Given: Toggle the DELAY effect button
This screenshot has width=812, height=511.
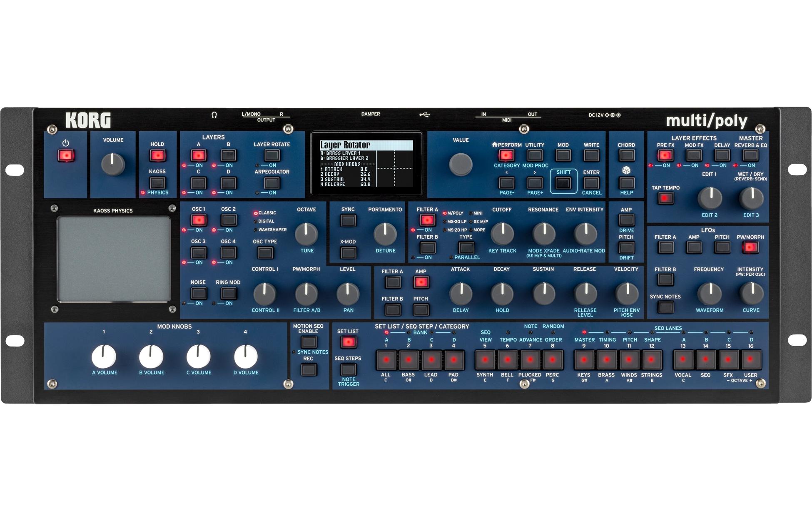Looking at the screenshot, I should 722,156.
